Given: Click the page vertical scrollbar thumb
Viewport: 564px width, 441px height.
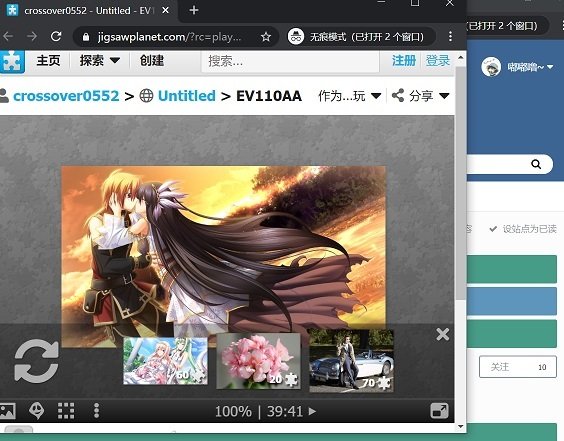Looking at the screenshot, I should pyautogui.click(x=460, y=182).
